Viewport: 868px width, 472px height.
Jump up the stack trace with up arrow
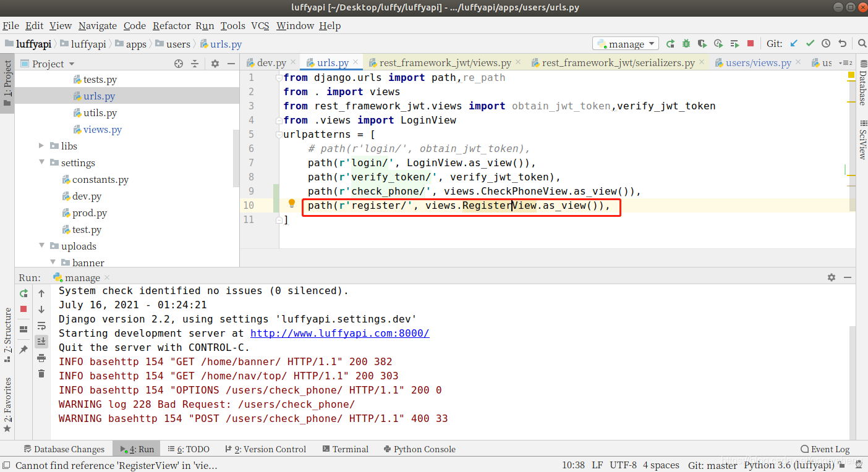click(41, 293)
